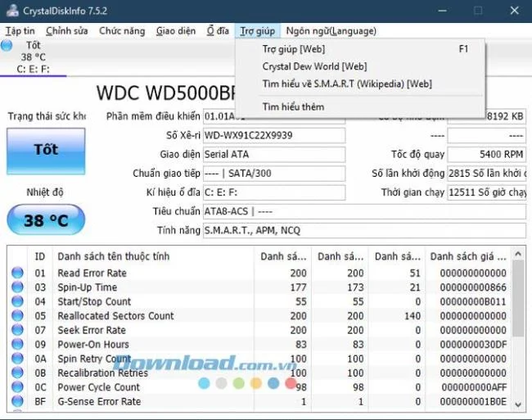Select the C: E: F: disk tab
Screen dimensions: 532x420
(33, 57)
